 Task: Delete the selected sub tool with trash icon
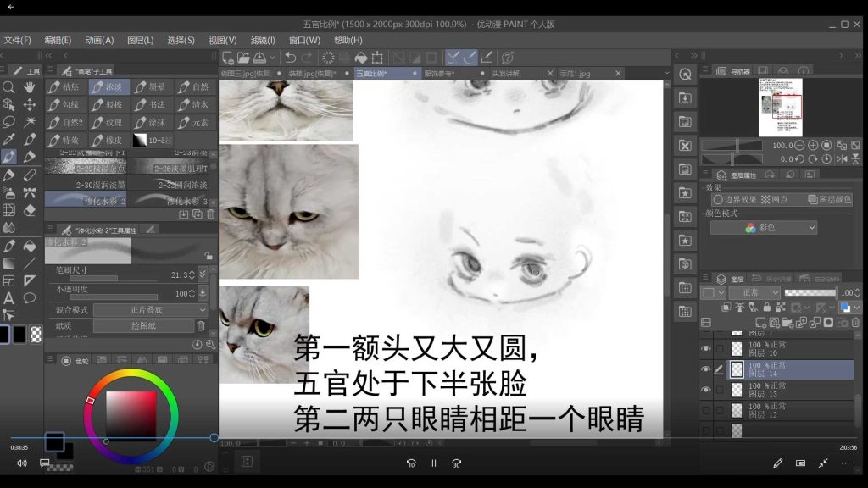tap(211, 214)
